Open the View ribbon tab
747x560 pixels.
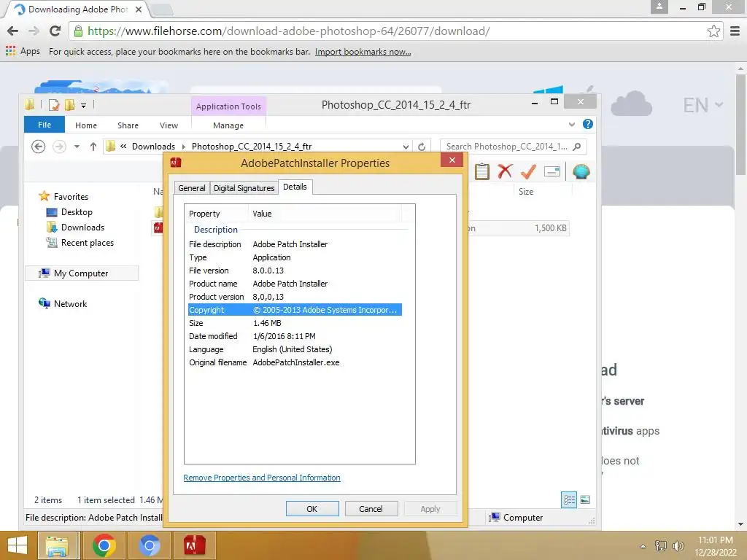point(169,125)
